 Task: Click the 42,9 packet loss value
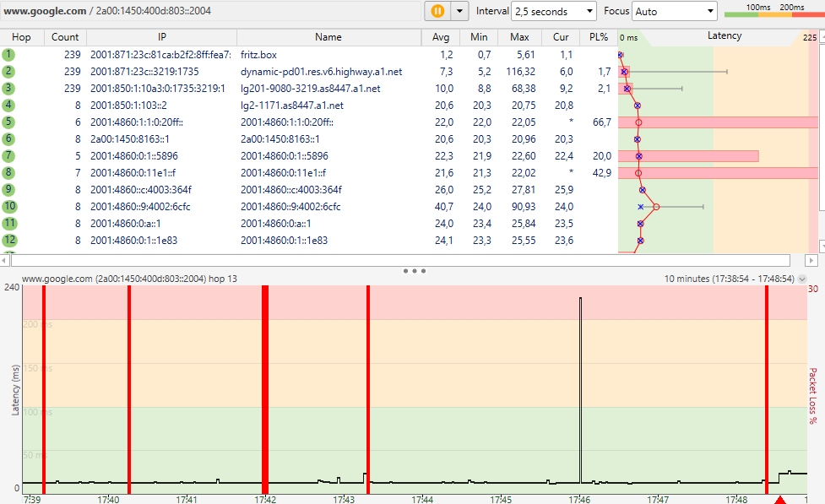click(x=601, y=172)
